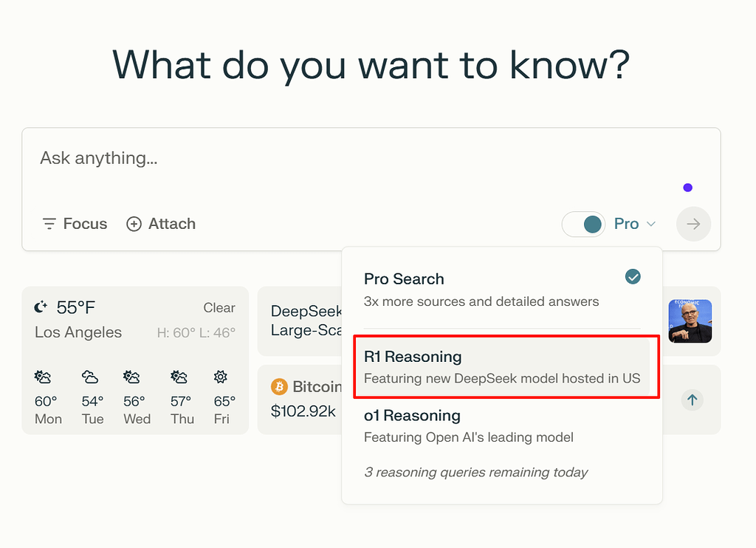756x548 pixels.
Task: Open the Bitcoin price card title
Action: pyautogui.click(x=317, y=386)
